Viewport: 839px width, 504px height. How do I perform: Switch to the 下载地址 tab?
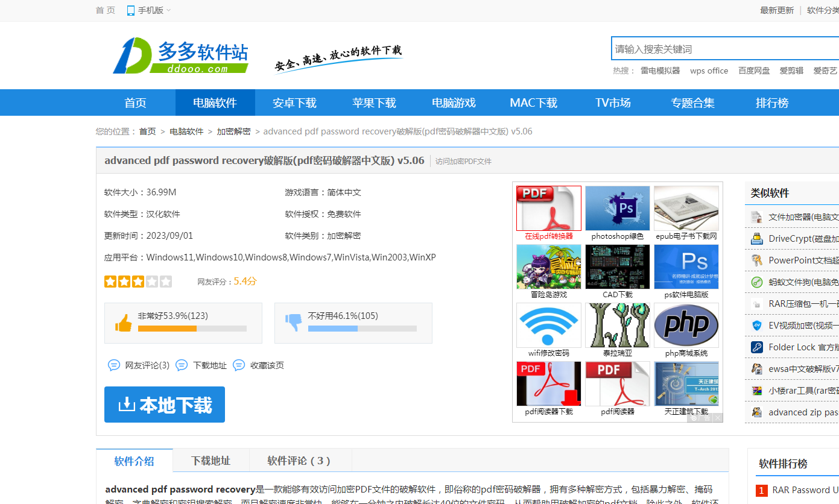pyautogui.click(x=211, y=461)
